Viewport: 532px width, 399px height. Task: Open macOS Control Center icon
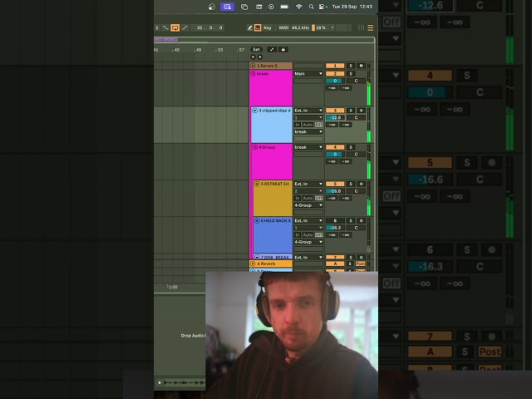click(x=322, y=7)
